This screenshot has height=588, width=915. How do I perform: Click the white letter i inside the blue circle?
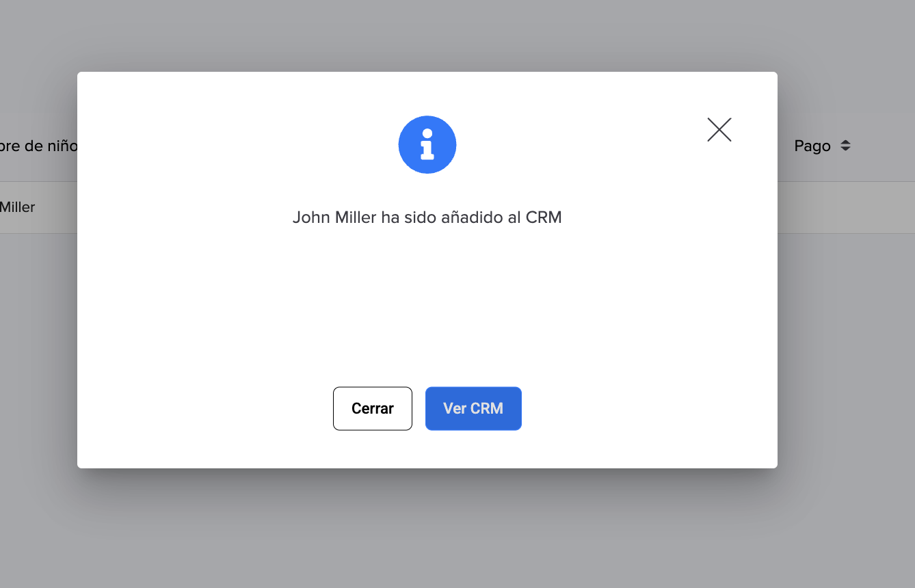click(427, 144)
